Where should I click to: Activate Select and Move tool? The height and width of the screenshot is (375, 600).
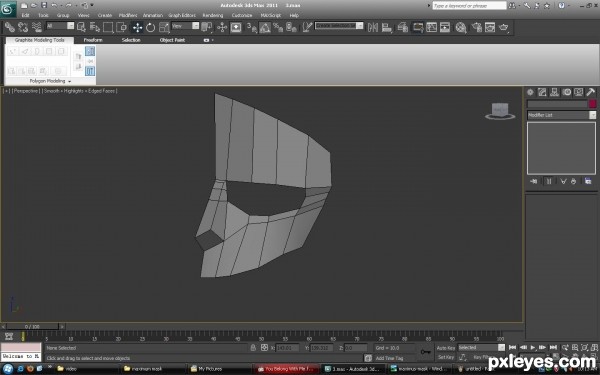coord(137,27)
